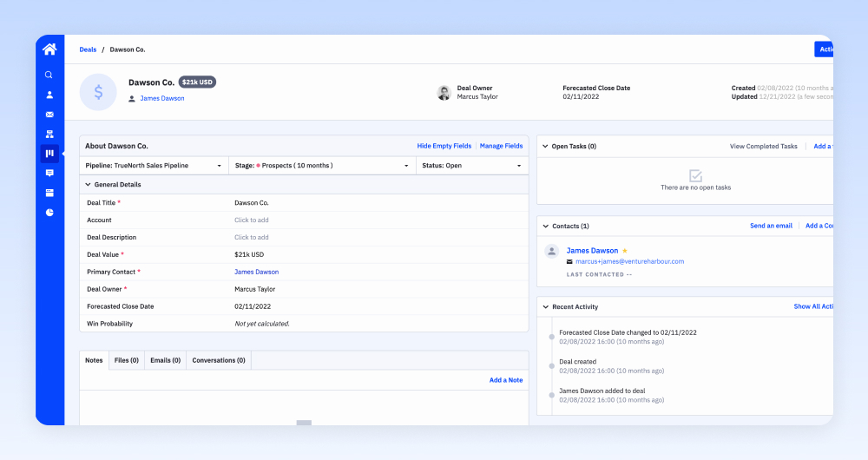Click the no open tasks checkmark icon
Image resolution: width=868 pixels, height=460 pixels.
click(695, 175)
